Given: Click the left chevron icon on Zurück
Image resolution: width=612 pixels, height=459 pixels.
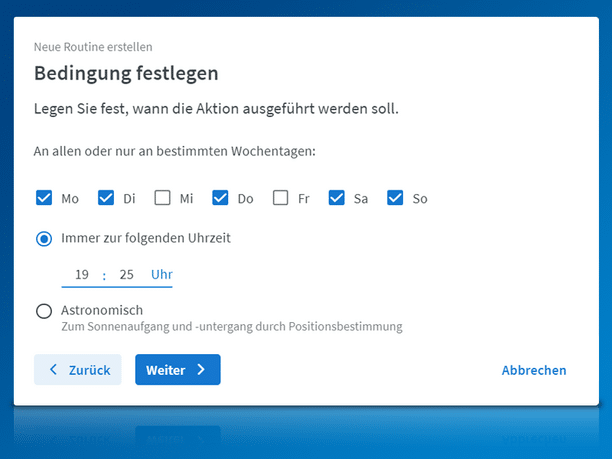Looking at the screenshot, I should 53,370.
